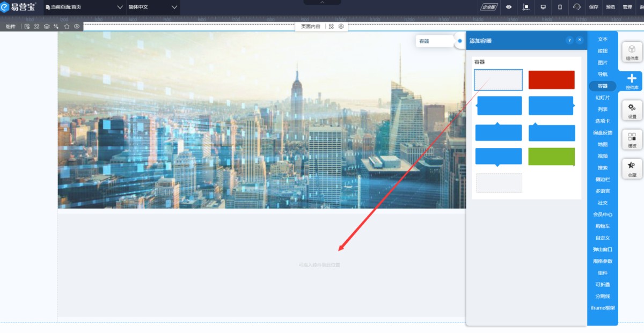The width and height of the screenshot is (644, 333).
Task: Open the 设置 gears panel
Action: pos(632,110)
